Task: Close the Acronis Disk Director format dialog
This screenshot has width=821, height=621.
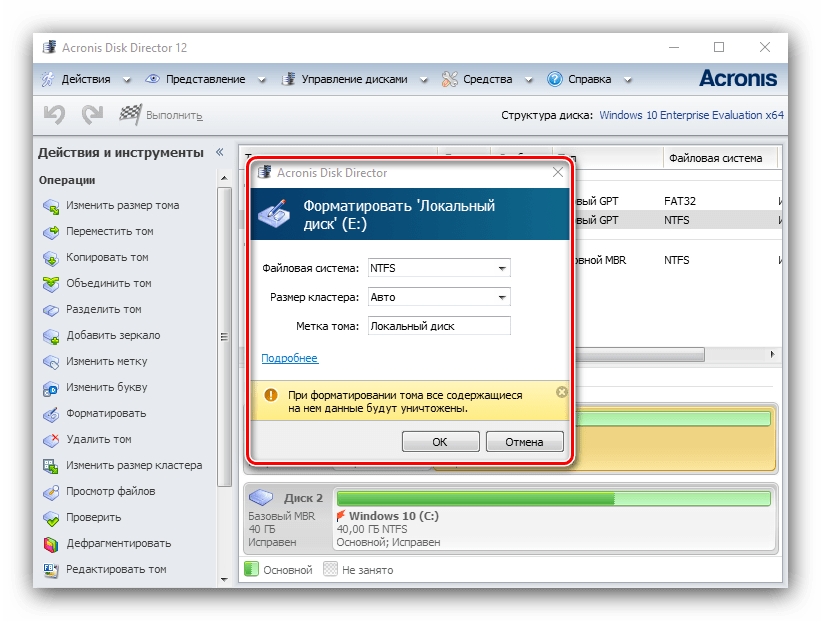Action: click(558, 172)
